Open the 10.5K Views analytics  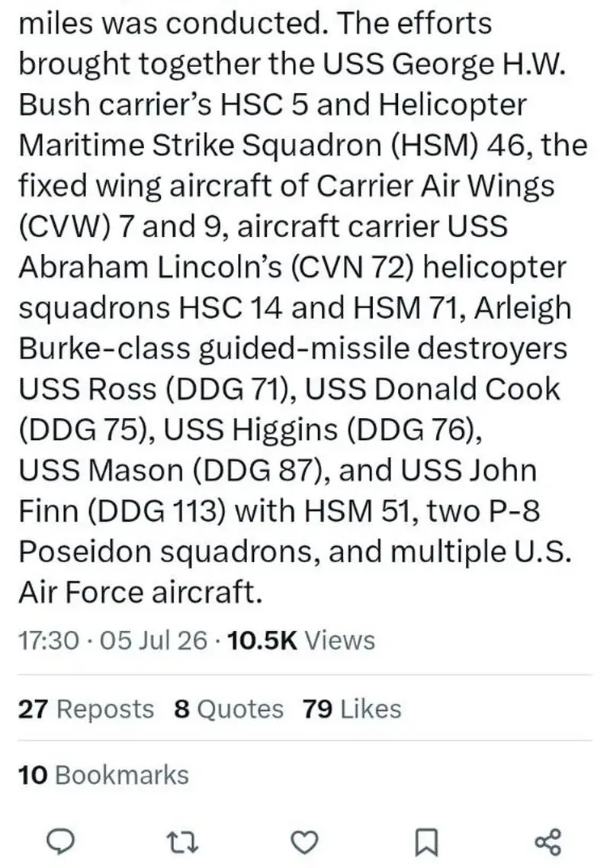301,641
